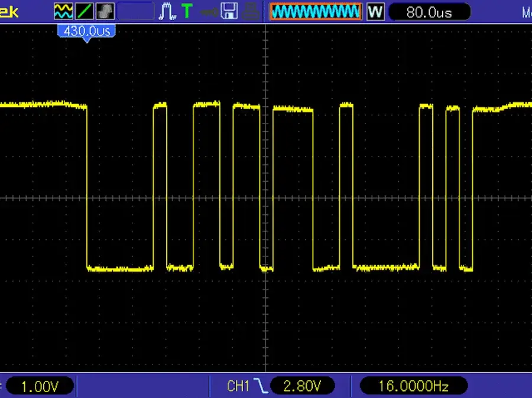Image resolution: width=532 pixels, height=398 pixels.
Task: Click the 16.0000Hz frequency readout
Action: 414,386
